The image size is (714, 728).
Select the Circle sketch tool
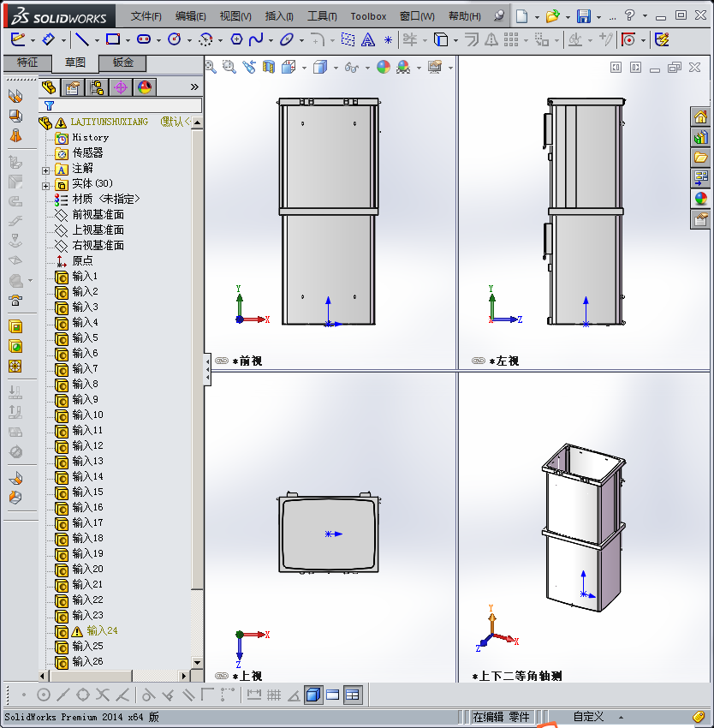pyautogui.click(x=175, y=39)
